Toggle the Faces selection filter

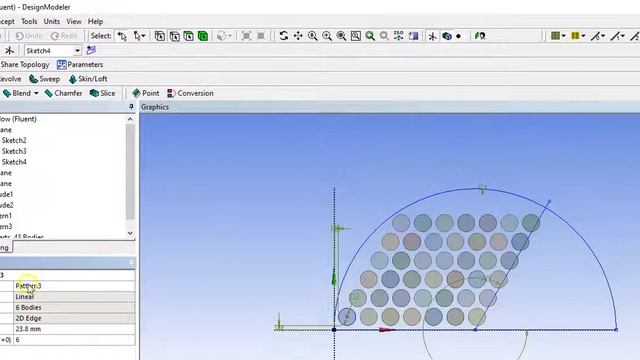[x=189, y=36]
